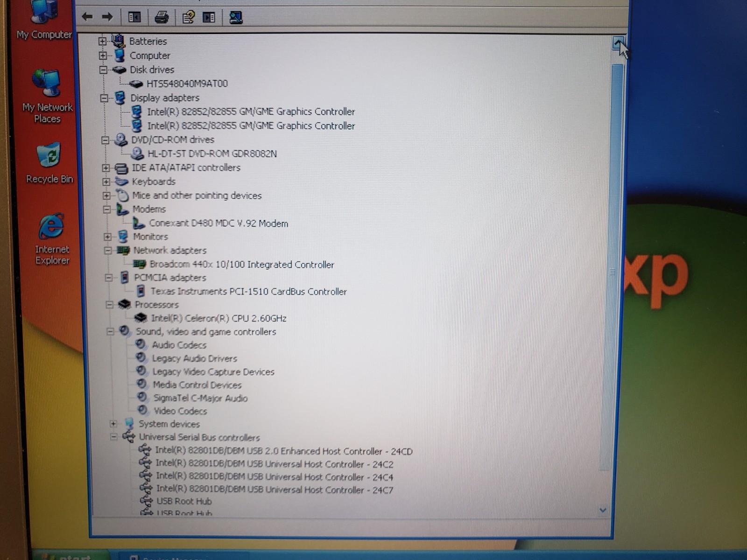Click the Keyboards category icon
Viewport: 747px width, 560px height.
(121, 182)
